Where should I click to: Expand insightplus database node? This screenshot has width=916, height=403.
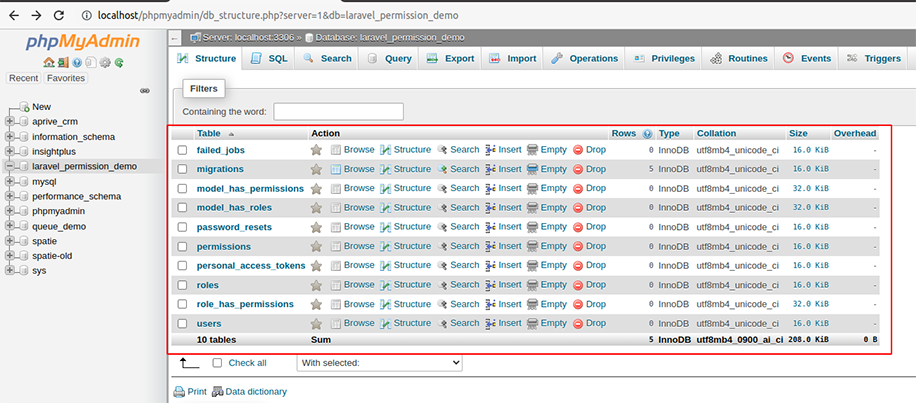[x=9, y=152]
